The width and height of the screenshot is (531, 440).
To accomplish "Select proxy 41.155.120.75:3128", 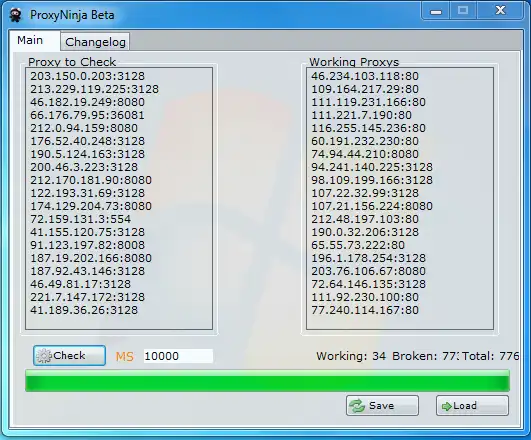I will tap(87, 232).
